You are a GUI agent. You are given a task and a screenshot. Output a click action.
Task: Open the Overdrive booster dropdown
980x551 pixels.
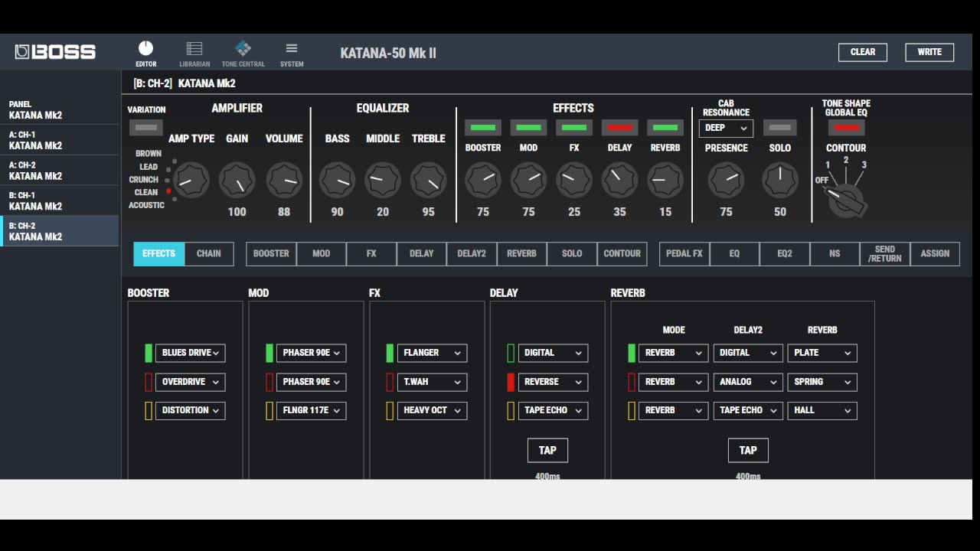coord(191,382)
